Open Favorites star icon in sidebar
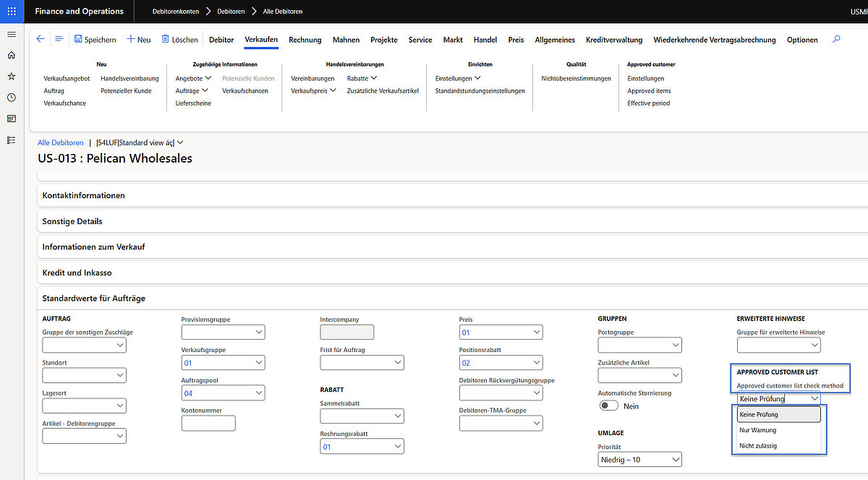The image size is (868, 480). pyautogui.click(x=11, y=76)
